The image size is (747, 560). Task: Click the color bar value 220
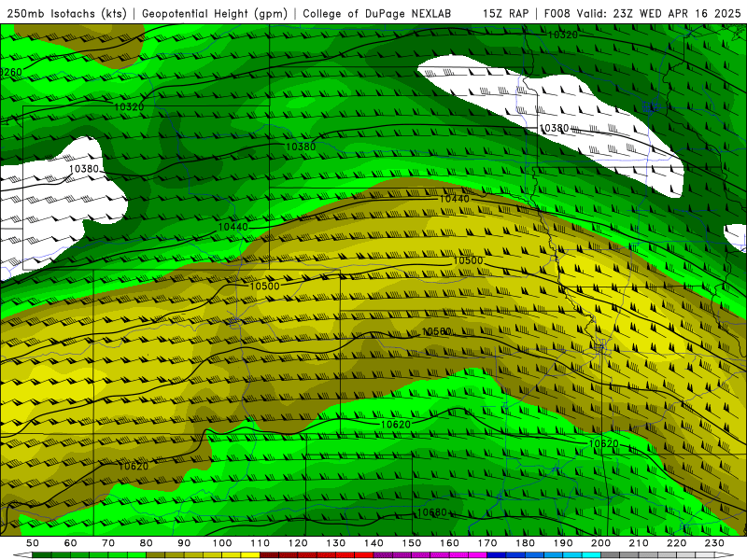pos(676,543)
